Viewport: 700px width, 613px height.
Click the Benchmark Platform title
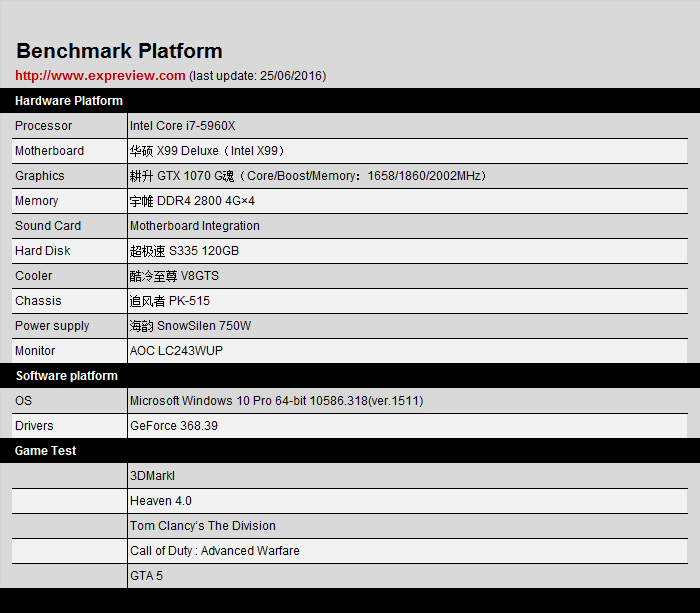tap(119, 51)
